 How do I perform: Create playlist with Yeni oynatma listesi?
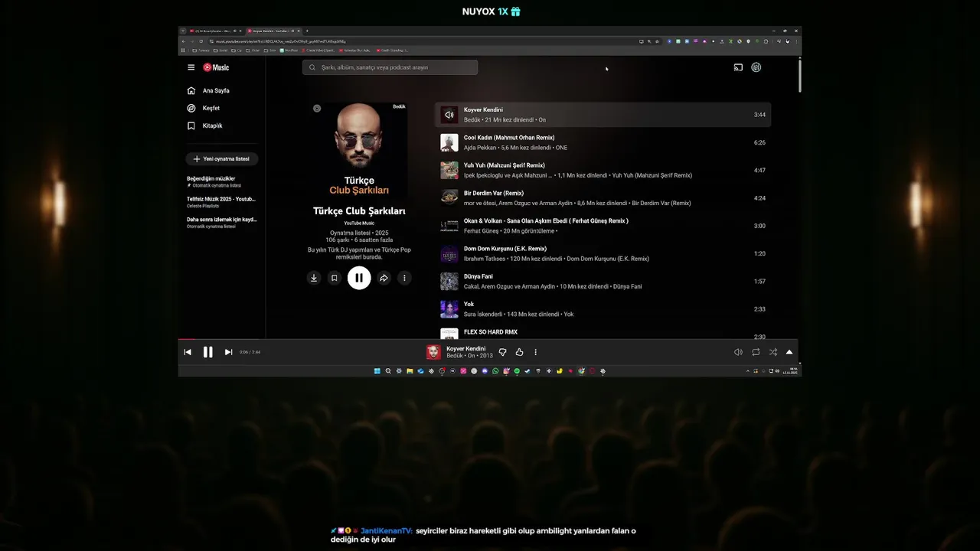pos(222,158)
